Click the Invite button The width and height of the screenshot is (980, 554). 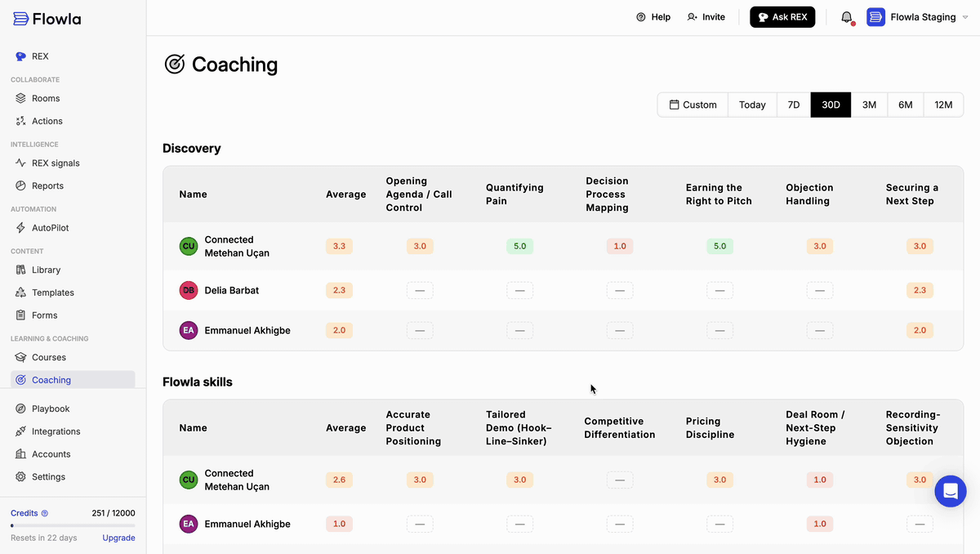point(706,17)
